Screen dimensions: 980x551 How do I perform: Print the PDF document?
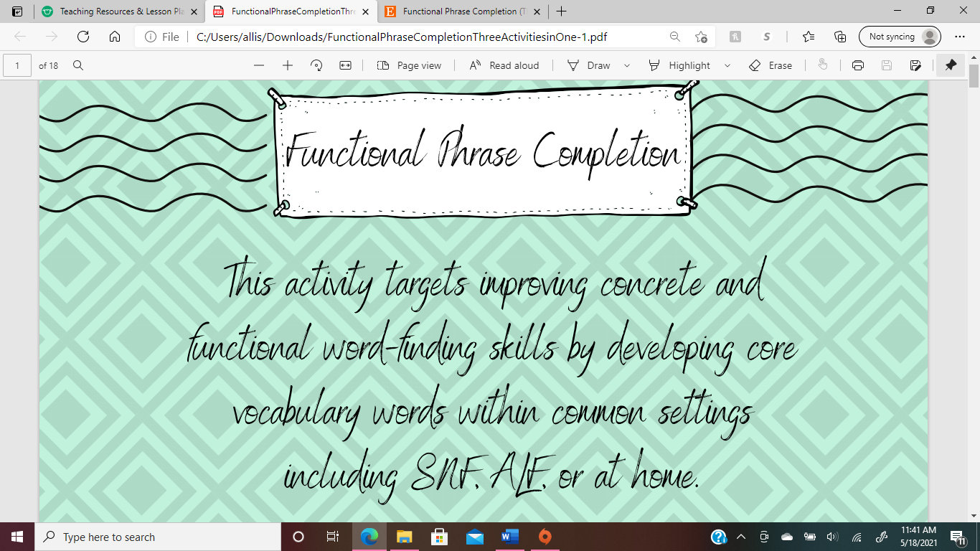(858, 65)
